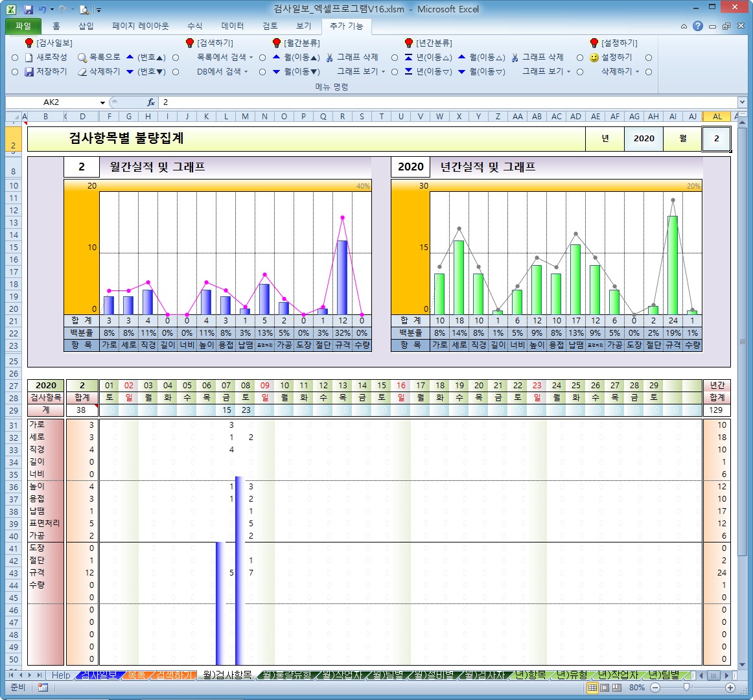Select the year cell showing 2020
The height and width of the screenshot is (700, 753).
tap(643, 138)
